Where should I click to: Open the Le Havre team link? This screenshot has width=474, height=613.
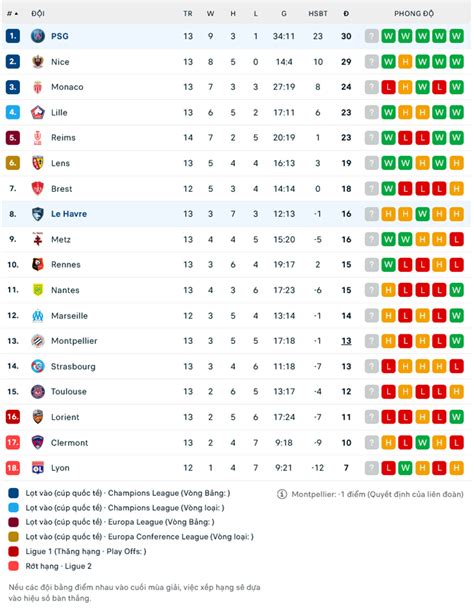tap(69, 214)
